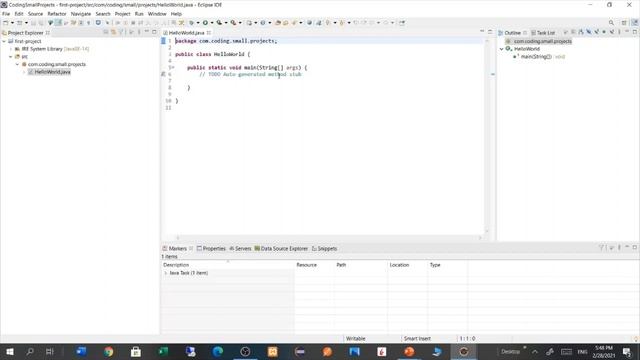This screenshot has width=640, height=360.
Task: Click the Search magnifier in top-right toolbar
Action: pyautogui.click(x=611, y=23)
